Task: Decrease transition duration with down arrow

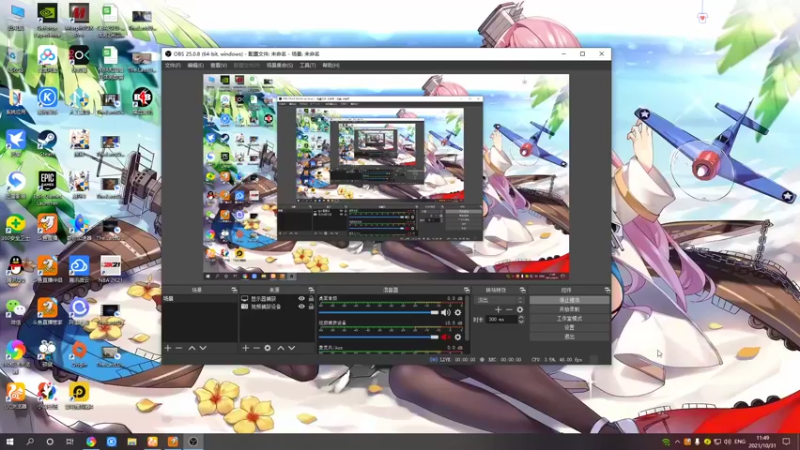Action: [x=521, y=322]
